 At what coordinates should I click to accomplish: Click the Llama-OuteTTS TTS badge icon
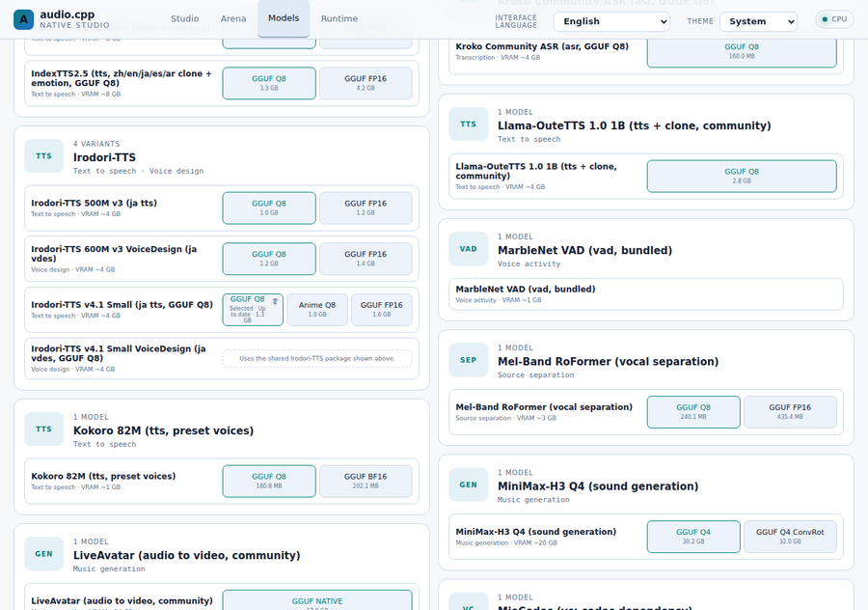point(469,125)
